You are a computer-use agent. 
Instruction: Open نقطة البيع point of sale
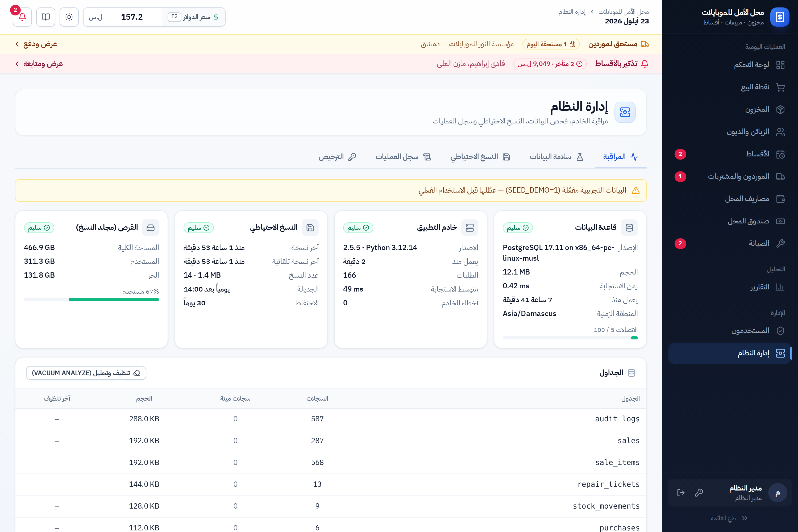click(x=730, y=87)
